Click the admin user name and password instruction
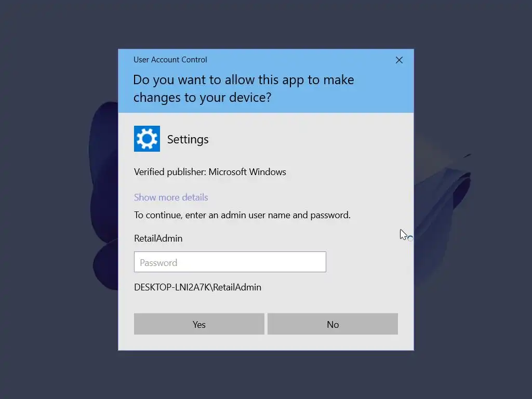532x399 pixels. tap(242, 215)
